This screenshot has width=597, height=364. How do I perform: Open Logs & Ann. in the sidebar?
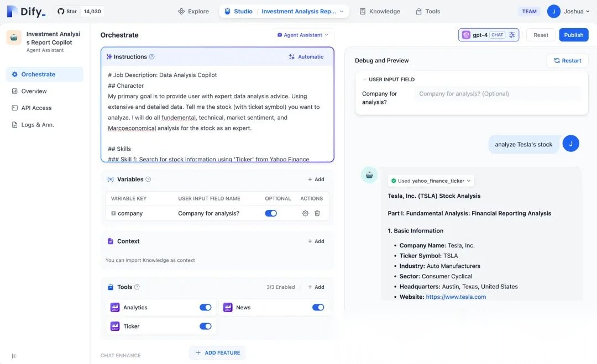click(x=45, y=124)
